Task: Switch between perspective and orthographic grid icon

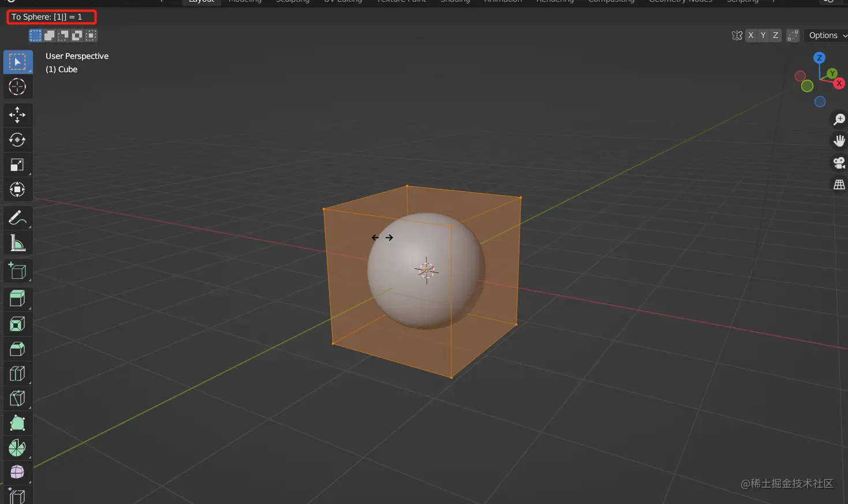Action: click(x=839, y=185)
